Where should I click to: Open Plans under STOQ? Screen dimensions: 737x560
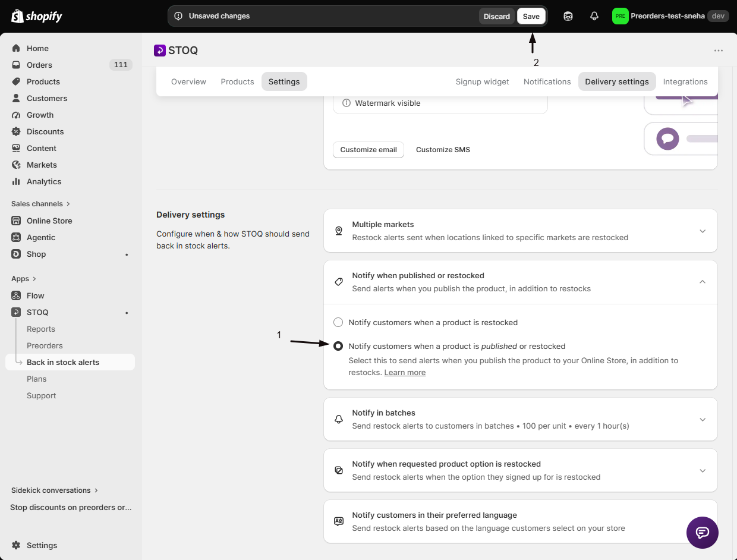click(x=37, y=379)
